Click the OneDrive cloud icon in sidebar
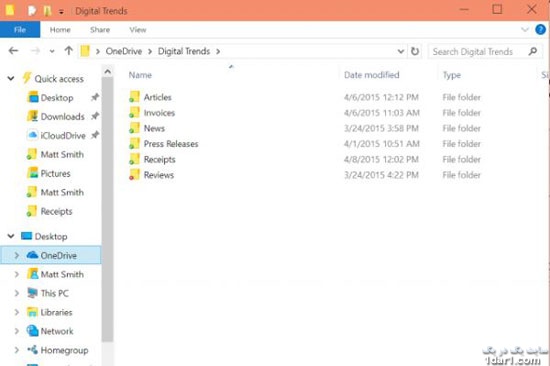 point(32,255)
